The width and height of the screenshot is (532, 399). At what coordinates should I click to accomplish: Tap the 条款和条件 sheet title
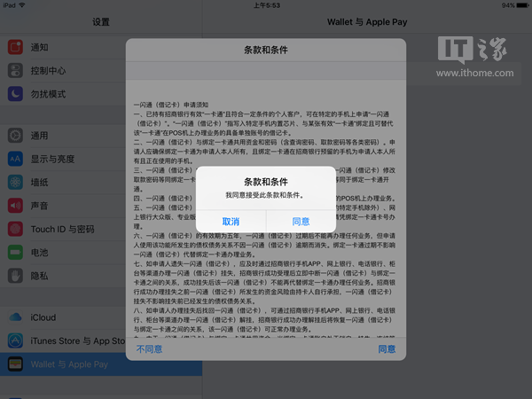(x=266, y=51)
